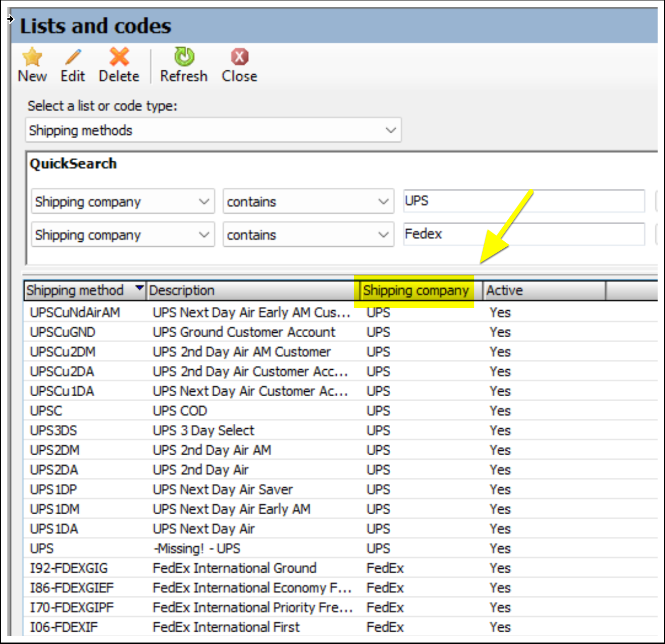
Task: Click 'FedEx International Ground' description
Action: click(x=234, y=568)
